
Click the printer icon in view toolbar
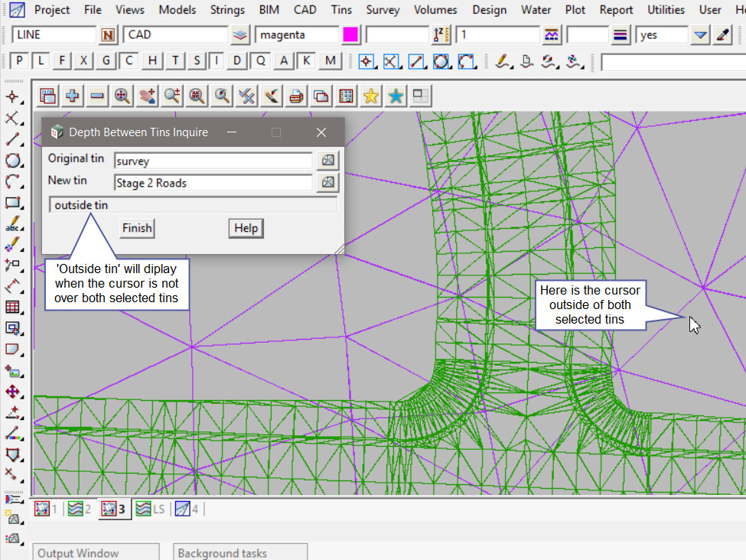point(296,96)
